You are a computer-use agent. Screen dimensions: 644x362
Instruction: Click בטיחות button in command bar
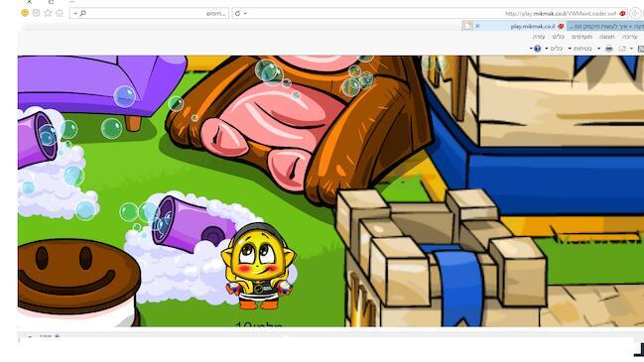click(x=582, y=49)
